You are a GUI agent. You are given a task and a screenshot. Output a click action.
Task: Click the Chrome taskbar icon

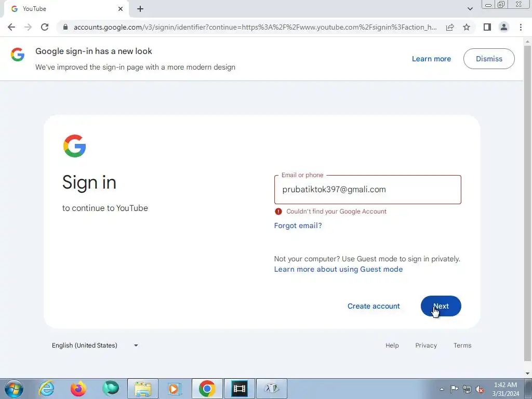point(207,389)
